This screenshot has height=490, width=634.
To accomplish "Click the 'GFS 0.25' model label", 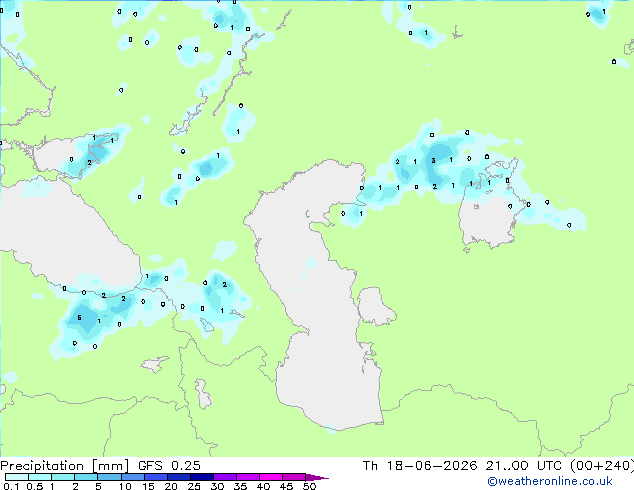I will (169, 466).
